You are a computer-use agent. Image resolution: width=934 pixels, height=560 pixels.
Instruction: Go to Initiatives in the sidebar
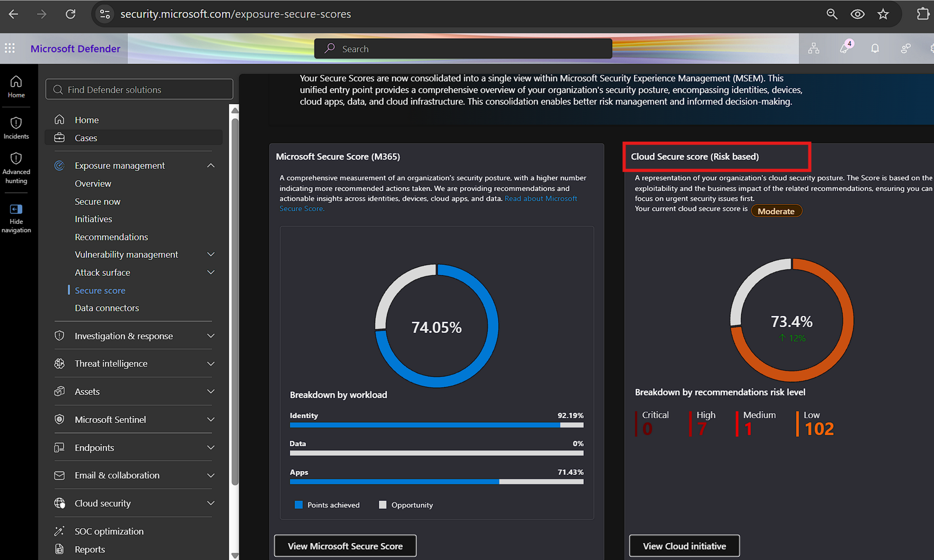pyautogui.click(x=93, y=219)
